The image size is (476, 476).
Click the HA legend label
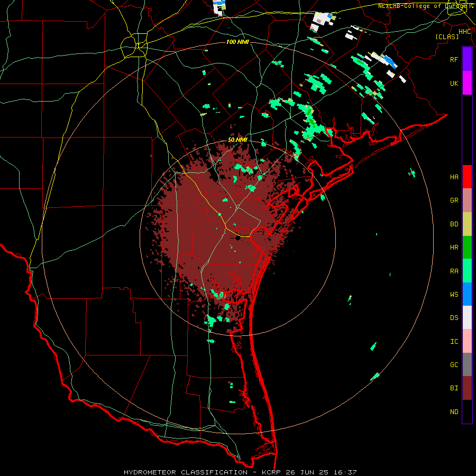click(x=454, y=177)
